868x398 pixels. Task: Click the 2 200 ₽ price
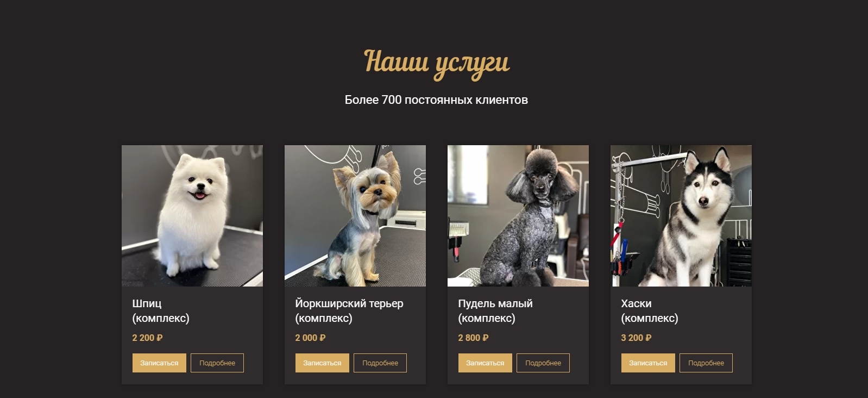click(x=148, y=338)
